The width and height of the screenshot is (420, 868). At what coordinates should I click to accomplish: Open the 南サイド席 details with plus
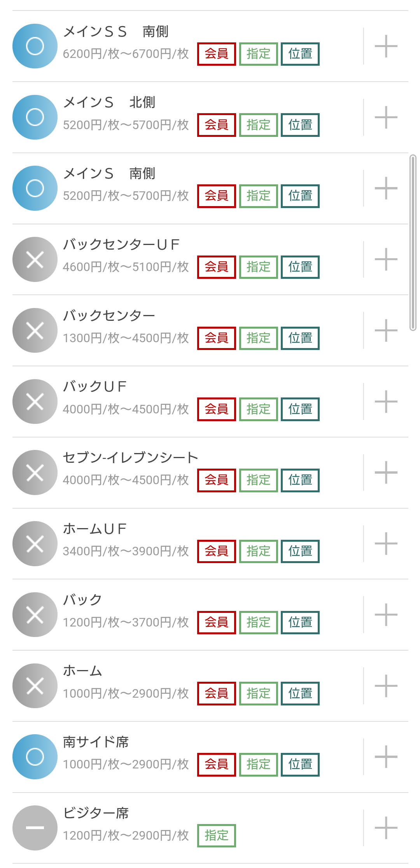pos(386,757)
